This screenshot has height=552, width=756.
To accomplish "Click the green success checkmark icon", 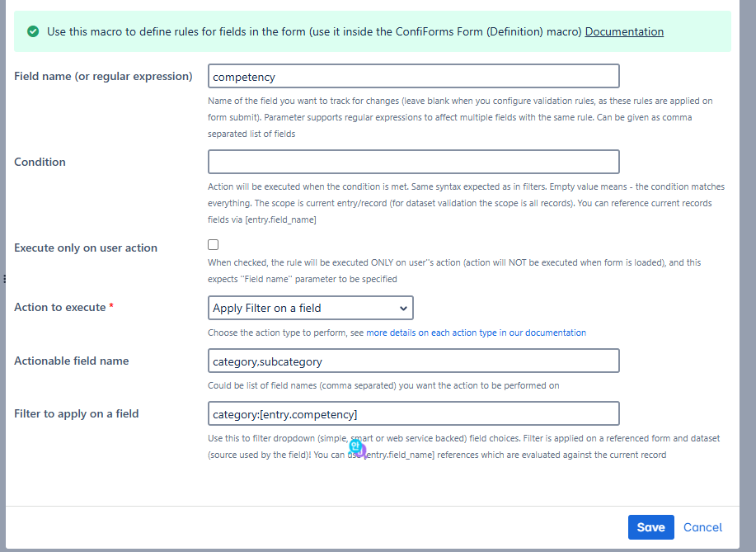I will (33, 32).
